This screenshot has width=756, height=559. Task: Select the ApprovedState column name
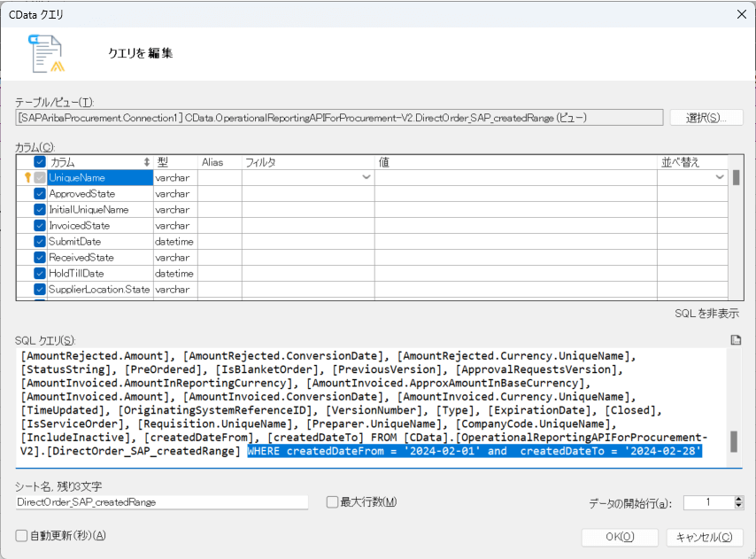[x=82, y=193]
